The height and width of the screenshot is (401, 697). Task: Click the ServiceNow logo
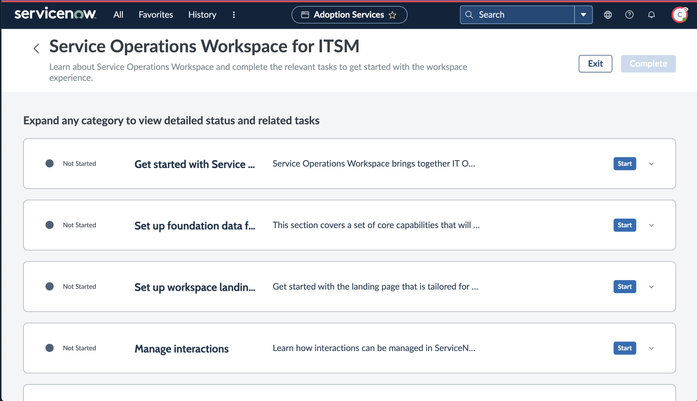(55, 14)
